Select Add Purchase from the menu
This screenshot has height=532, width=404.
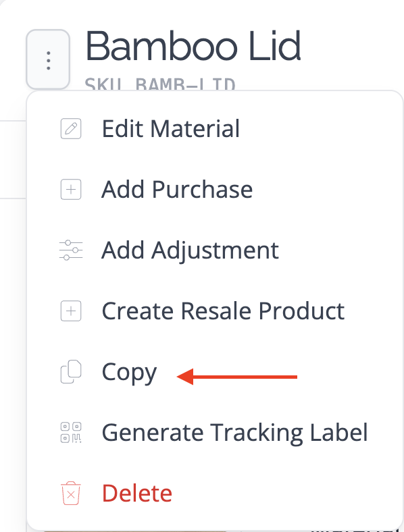tap(177, 189)
